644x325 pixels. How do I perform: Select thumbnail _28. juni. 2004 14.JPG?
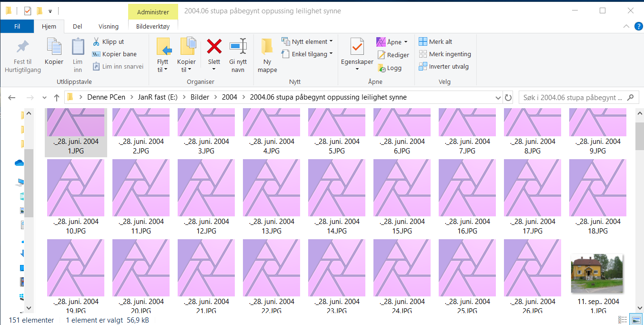click(337, 188)
